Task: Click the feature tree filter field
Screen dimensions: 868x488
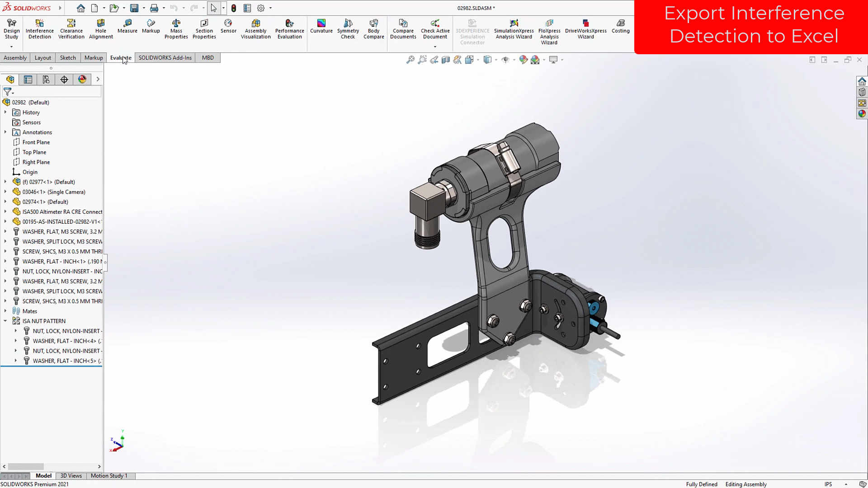Action: tap(58, 92)
